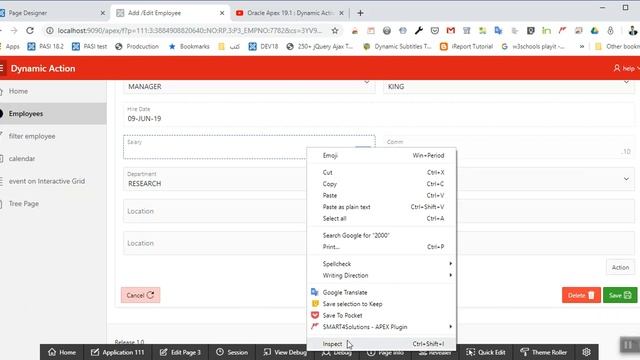640x360 pixels.
Task: Click the first Location field
Action: point(215,211)
